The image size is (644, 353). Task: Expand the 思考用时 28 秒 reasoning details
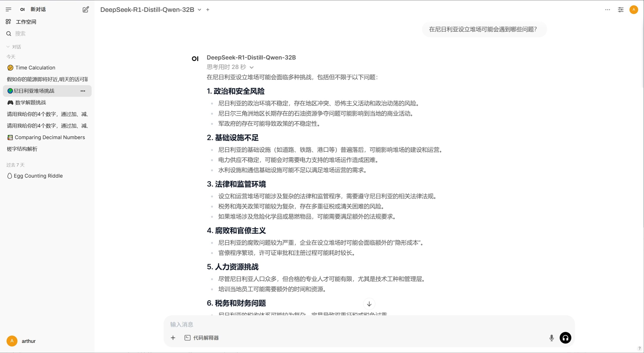coord(230,67)
